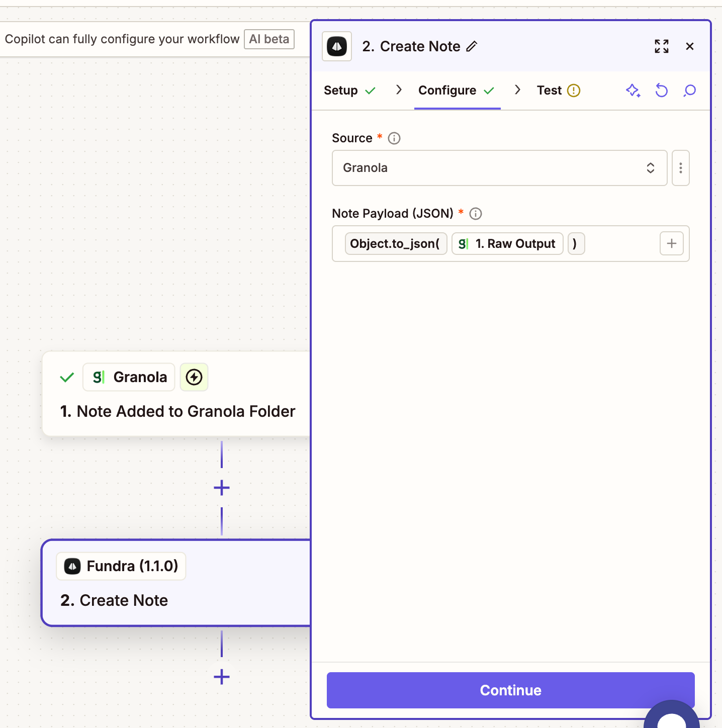The image size is (722, 728).
Task: Click chevron between Setup and Configure
Action: (x=399, y=90)
